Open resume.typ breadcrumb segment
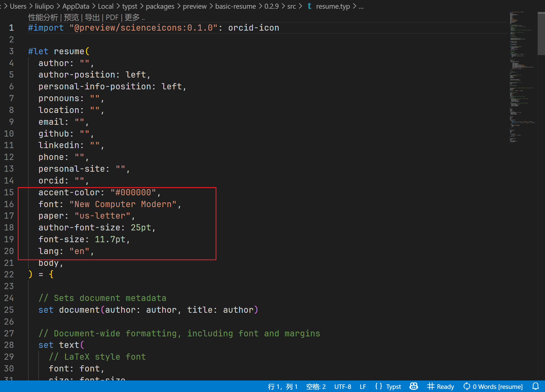 pyautogui.click(x=333, y=6)
